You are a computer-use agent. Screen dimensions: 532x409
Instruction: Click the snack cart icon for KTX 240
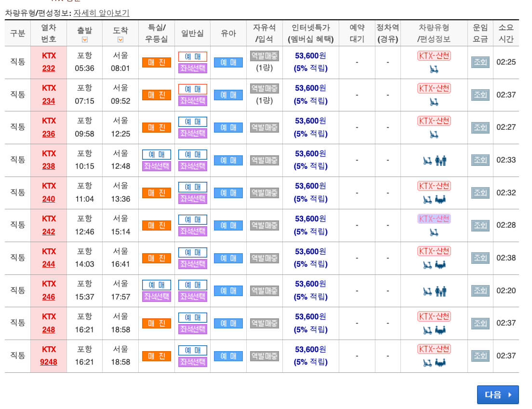point(439,199)
